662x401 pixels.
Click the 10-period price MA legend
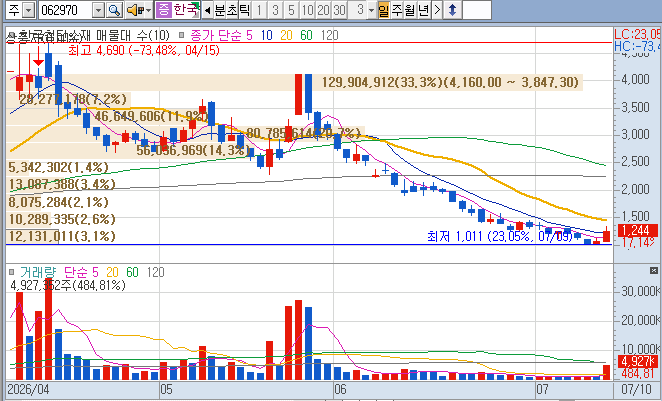[x=267, y=35]
